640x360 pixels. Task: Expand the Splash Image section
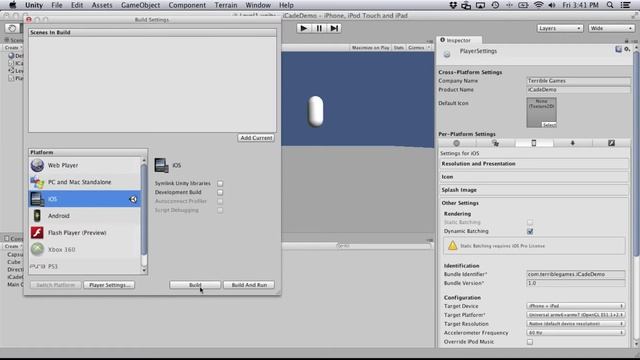point(534,190)
